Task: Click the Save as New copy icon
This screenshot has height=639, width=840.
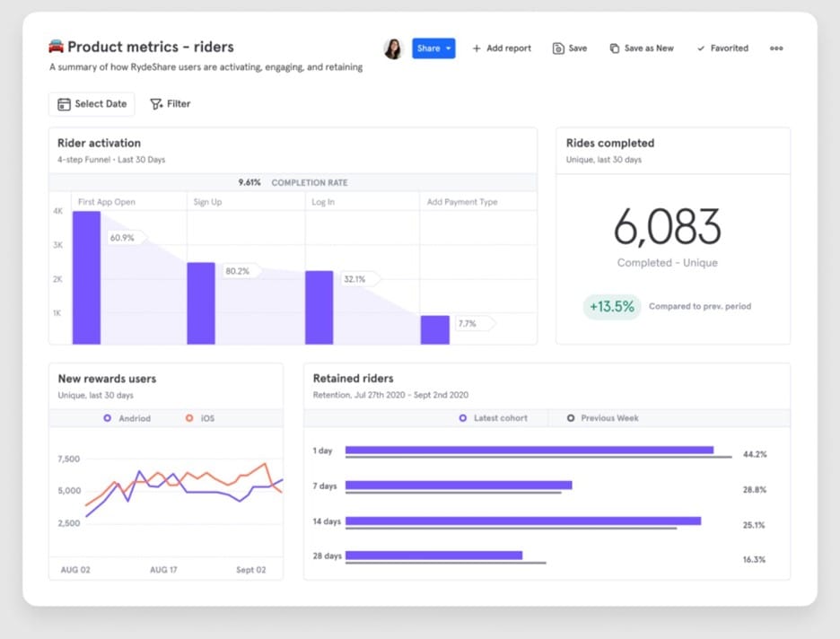Action: [614, 48]
